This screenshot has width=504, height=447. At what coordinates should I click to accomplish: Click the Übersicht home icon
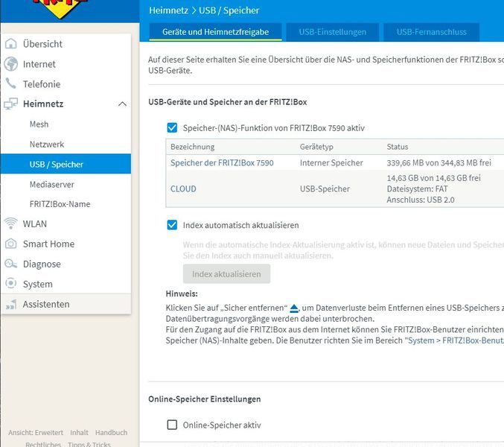pyautogui.click(x=11, y=44)
